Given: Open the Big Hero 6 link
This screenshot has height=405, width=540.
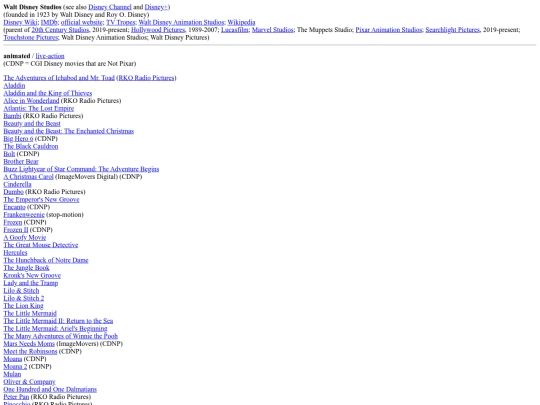Looking at the screenshot, I should click(x=18, y=138).
